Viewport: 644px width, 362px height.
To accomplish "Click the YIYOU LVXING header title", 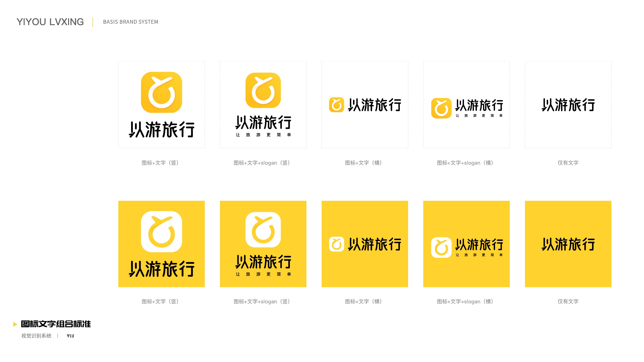I will (50, 22).
